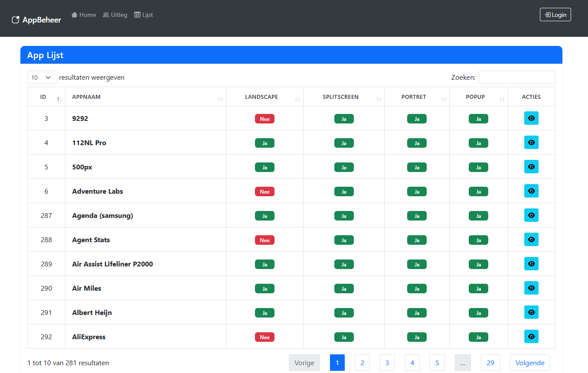
Task: Go to Home in navbar
Action: pos(84,15)
